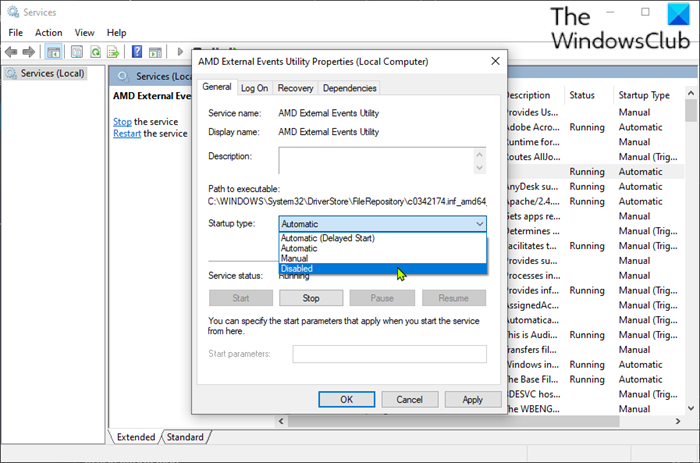The image size is (700, 463).
Task: Click inside the Description text box
Action: pyautogui.click(x=376, y=160)
